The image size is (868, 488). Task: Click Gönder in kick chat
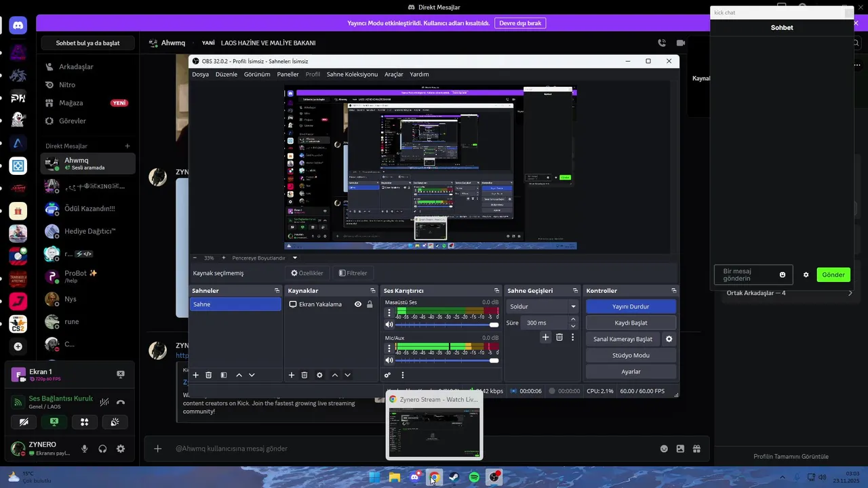coord(833,274)
